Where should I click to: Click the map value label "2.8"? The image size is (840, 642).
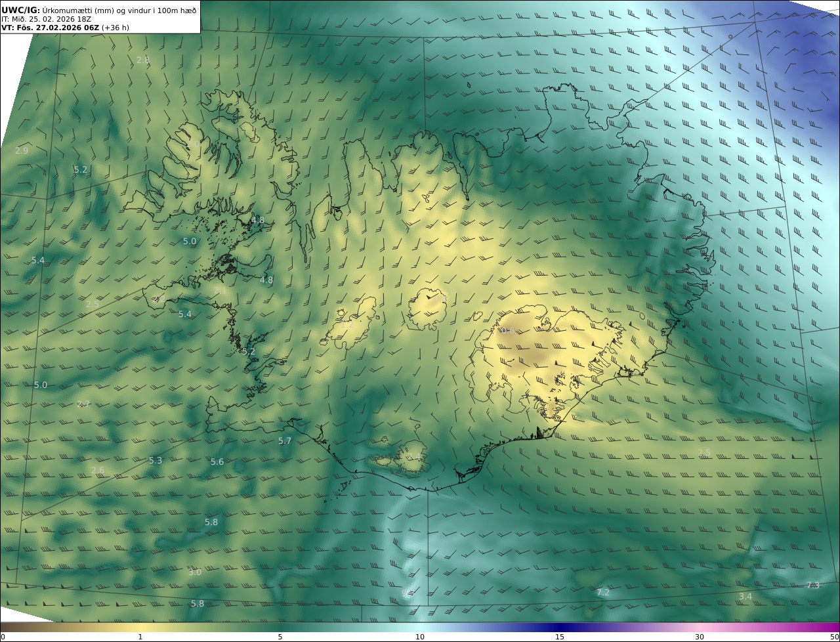point(143,60)
